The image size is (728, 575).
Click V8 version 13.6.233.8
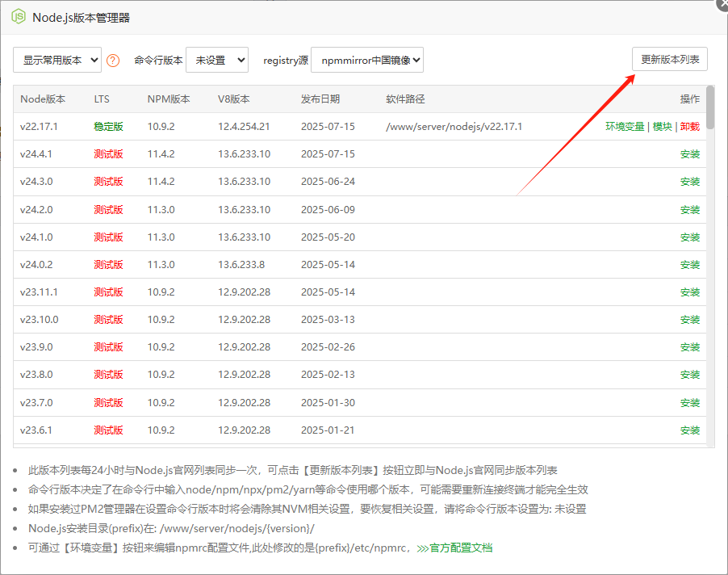point(241,264)
